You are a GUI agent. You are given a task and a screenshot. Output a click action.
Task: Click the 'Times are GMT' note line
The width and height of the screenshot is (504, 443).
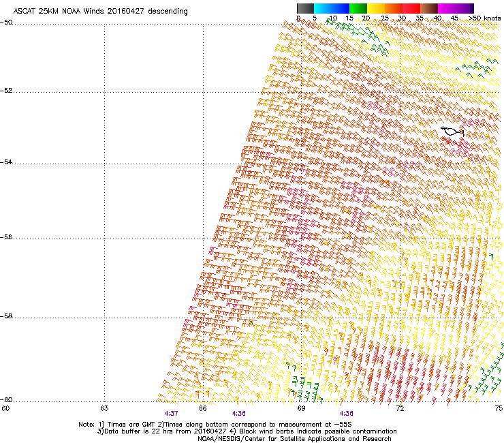pyautogui.click(x=215, y=425)
